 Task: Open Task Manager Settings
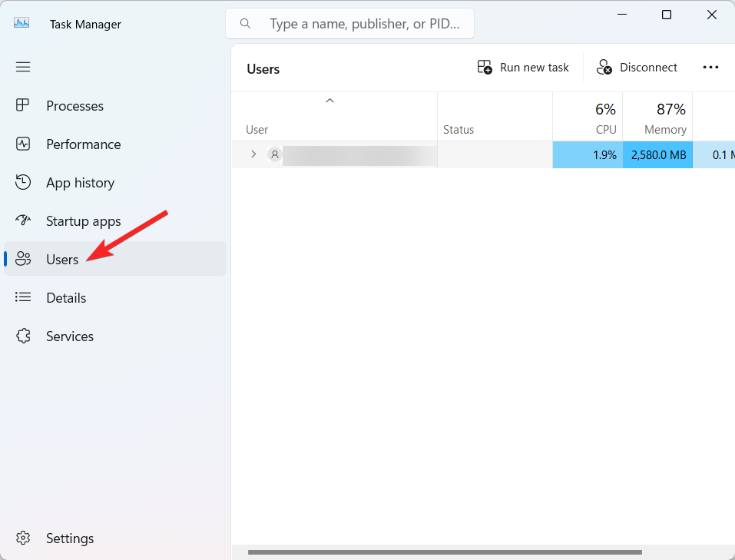[x=115, y=538]
